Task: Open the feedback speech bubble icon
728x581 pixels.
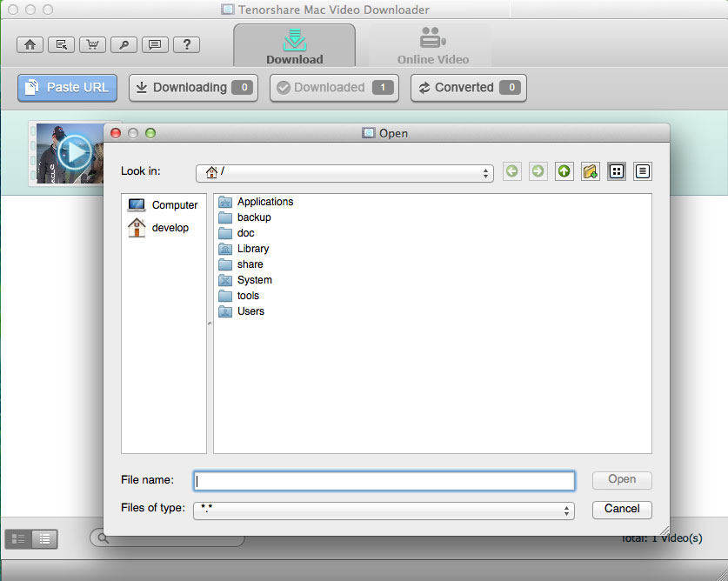Action: [x=155, y=44]
